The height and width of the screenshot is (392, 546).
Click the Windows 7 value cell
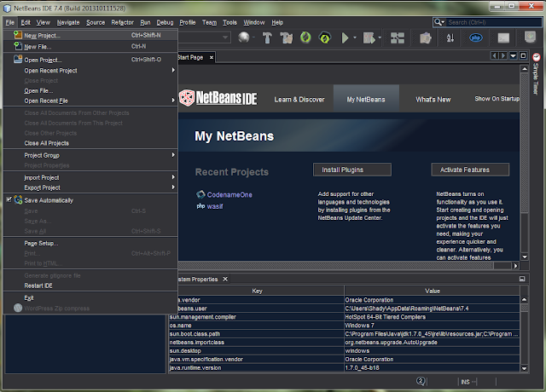pos(433,326)
